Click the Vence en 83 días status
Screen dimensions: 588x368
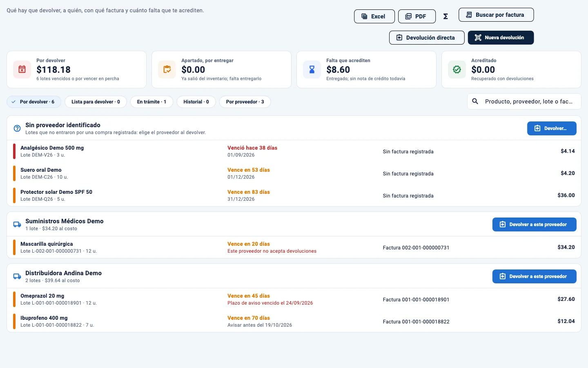pyautogui.click(x=249, y=192)
